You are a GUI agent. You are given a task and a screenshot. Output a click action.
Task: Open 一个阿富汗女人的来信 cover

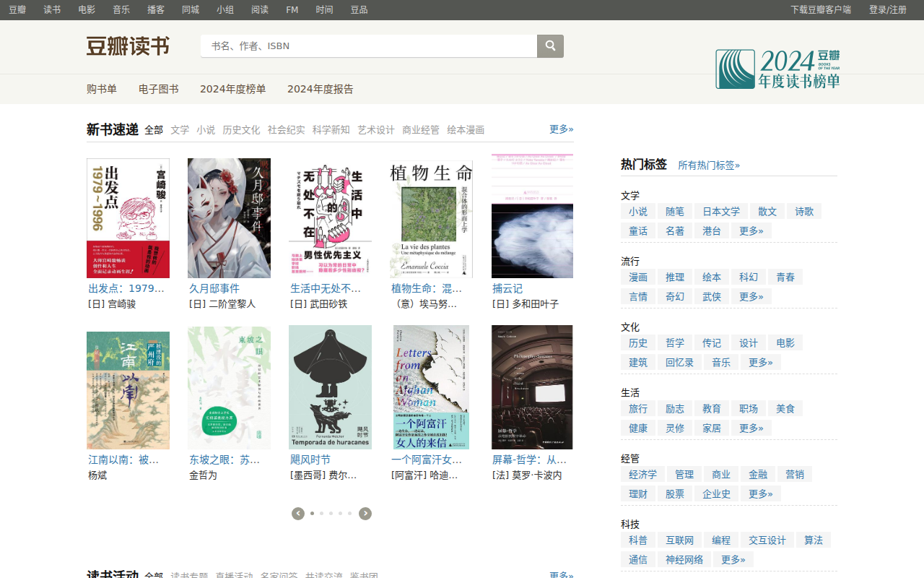pos(431,387)
